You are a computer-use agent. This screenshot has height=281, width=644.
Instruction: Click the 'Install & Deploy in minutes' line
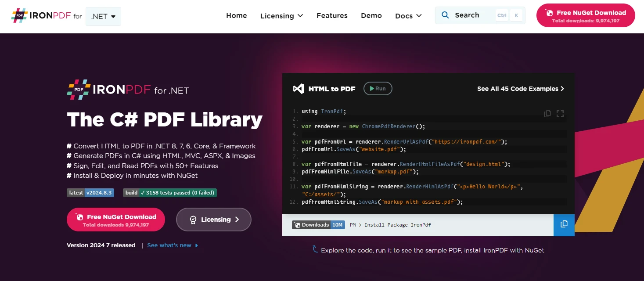tap(132, 176)
